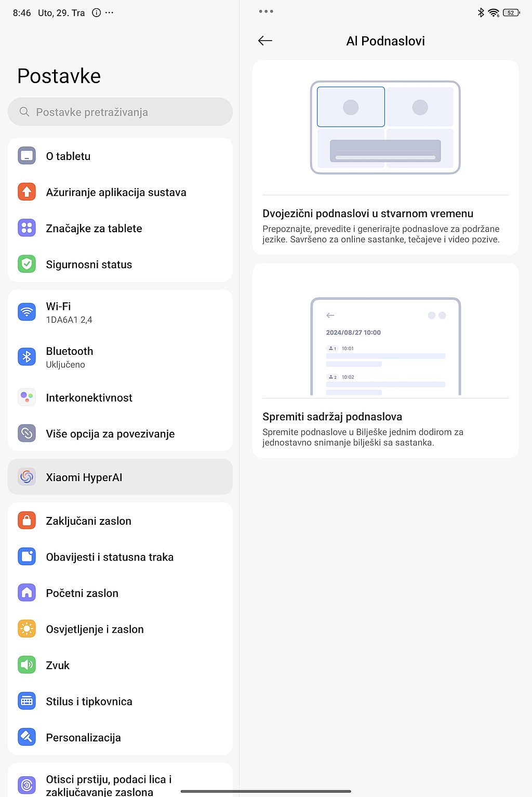Open Obavijesti i statusna traka
This screenshot has width=532, height=797.
pyautogui.click(x=120, y=557)
